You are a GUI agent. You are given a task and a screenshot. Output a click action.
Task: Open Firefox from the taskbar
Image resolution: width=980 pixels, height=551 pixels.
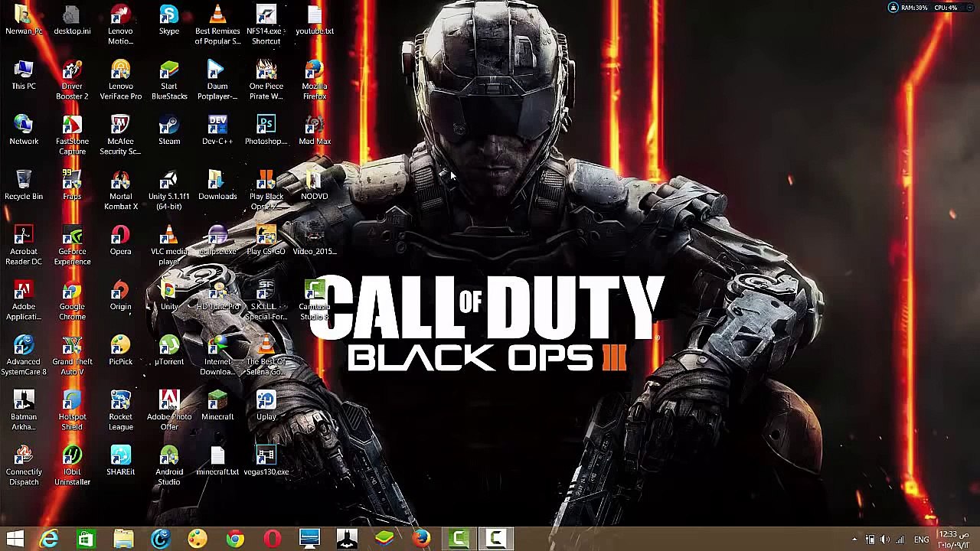421,539
